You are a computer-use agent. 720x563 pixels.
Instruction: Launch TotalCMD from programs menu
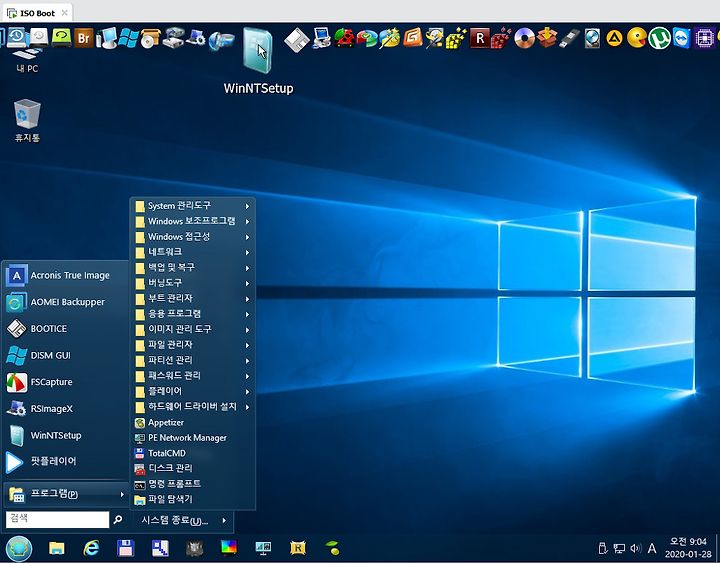(193, 453)
